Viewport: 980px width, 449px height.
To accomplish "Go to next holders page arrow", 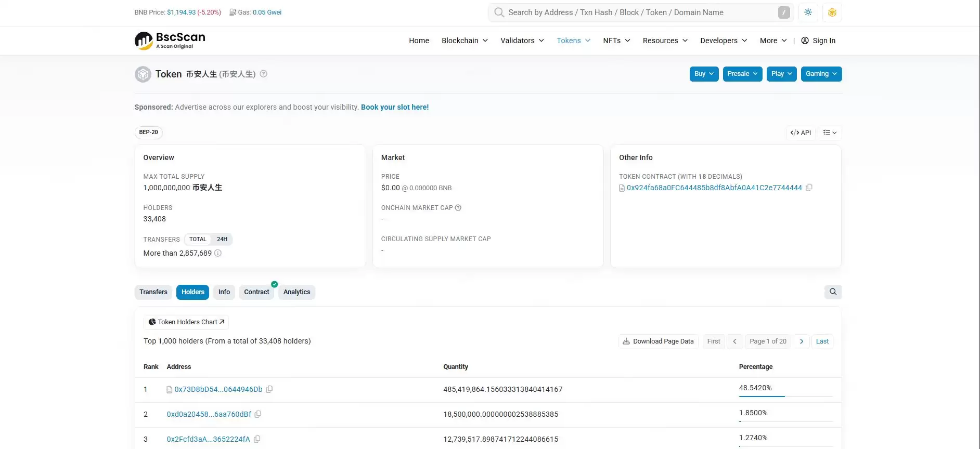I will (x=801, y=341).
